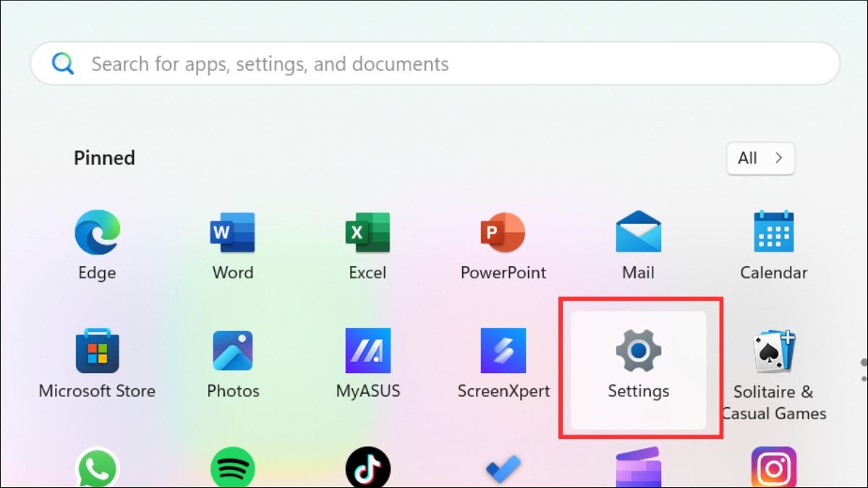The width and height of the screenshot is (868, 488).
Task: Open the purple clapperboard video app
Action: pyautogui.click(x=638, y=468)
